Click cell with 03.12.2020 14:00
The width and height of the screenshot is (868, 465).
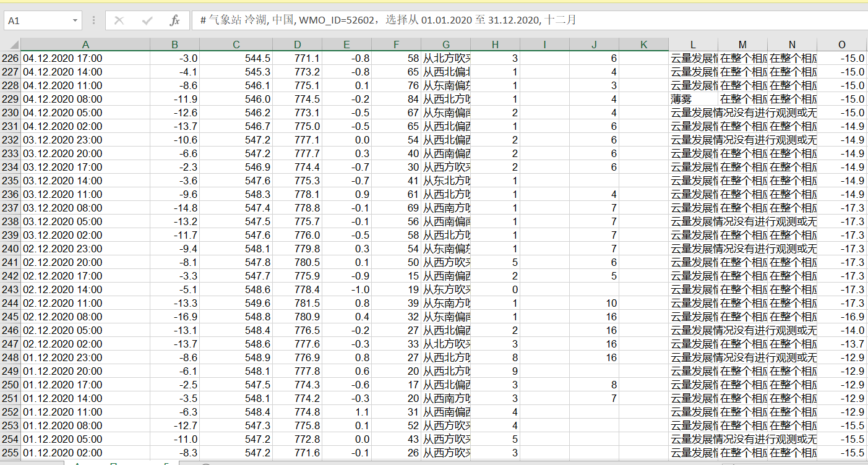click(85, 181)
